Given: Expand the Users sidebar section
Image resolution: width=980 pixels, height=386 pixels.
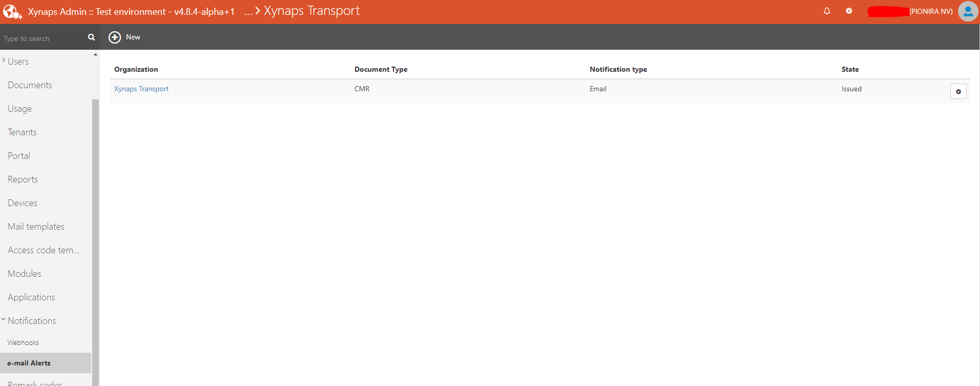Looking at the screenshot, I should [4, 60].
